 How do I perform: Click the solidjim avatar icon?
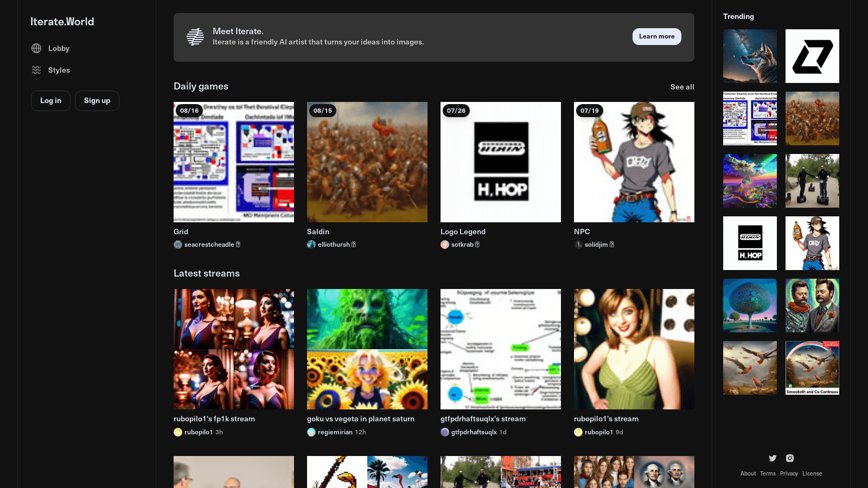578,245
